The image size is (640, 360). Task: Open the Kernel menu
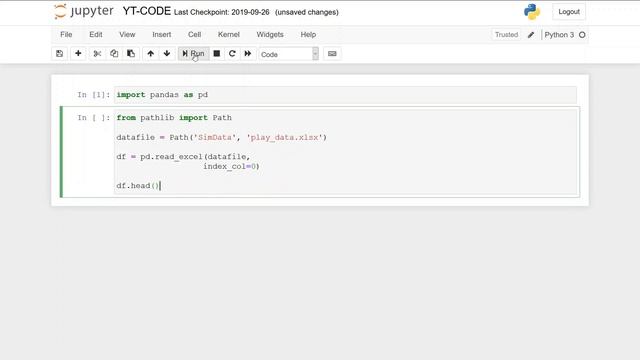tap(229, 35)
